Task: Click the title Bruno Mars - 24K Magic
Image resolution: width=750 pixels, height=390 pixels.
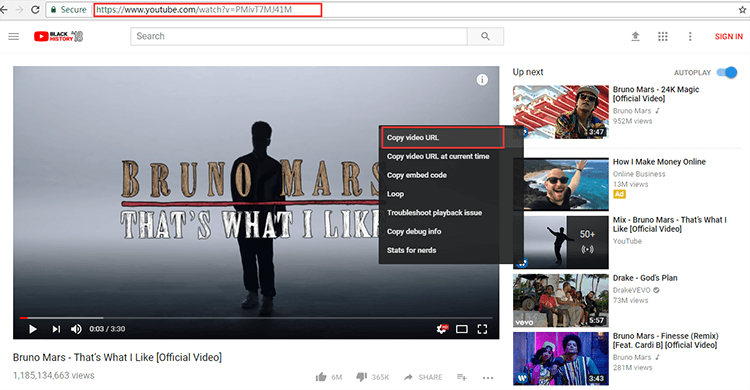Action: click(656, 94)
